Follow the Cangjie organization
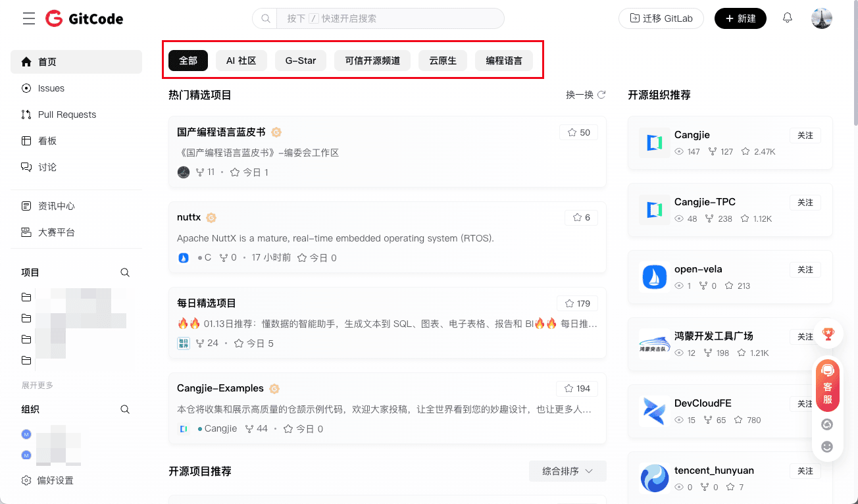The width and height of the screenshot is (858, 504). [x=805, y=136]
